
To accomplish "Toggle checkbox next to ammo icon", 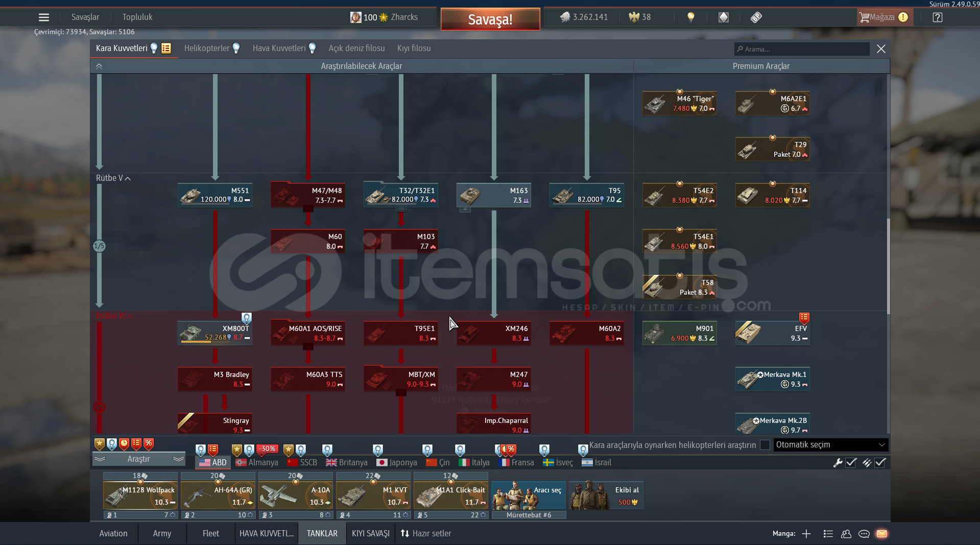I will 880,463.
